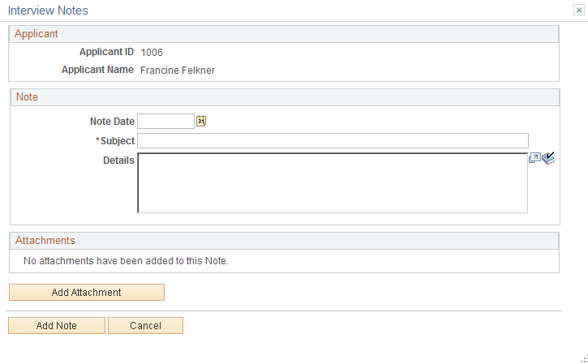
Task: Cancel the interview note
Action: tap(145, 325)
